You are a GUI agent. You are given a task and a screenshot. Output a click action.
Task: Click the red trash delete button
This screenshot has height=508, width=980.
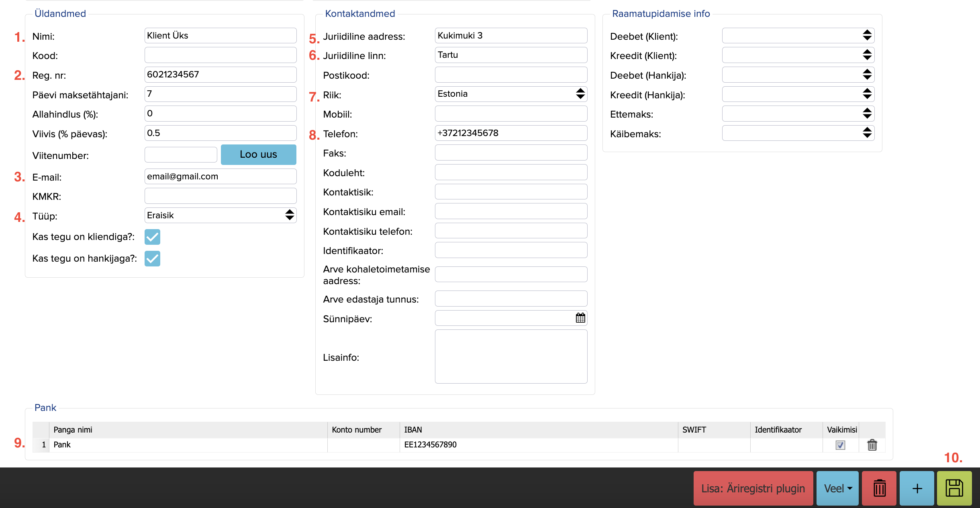879,488
